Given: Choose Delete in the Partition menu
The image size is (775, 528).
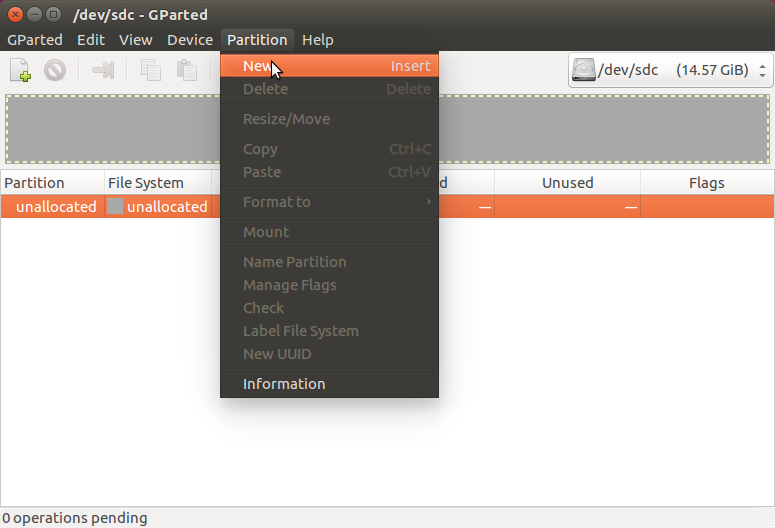Looking at the screenshot, I should pos(329,89).
